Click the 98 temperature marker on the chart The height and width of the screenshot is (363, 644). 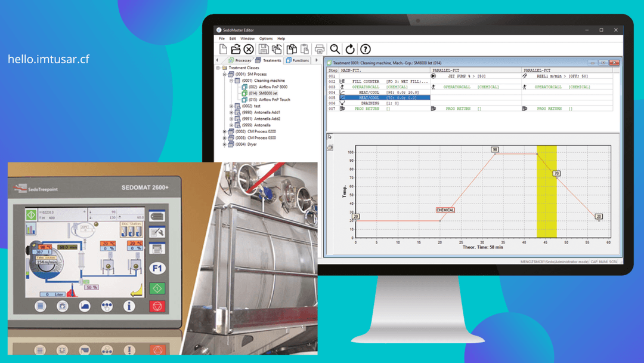tap(495, 150)
